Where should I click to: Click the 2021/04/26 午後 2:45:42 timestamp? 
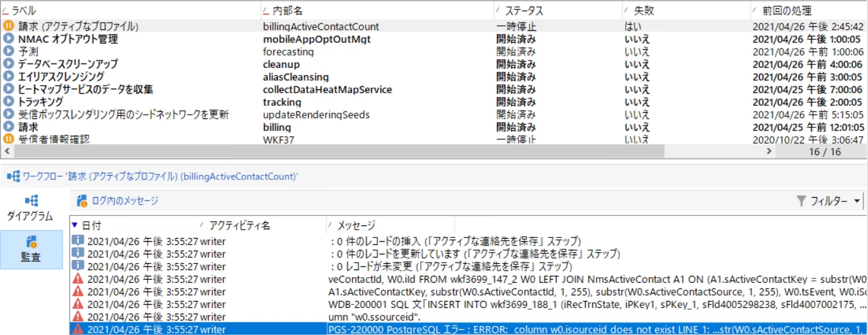click(x=808, y=26)
